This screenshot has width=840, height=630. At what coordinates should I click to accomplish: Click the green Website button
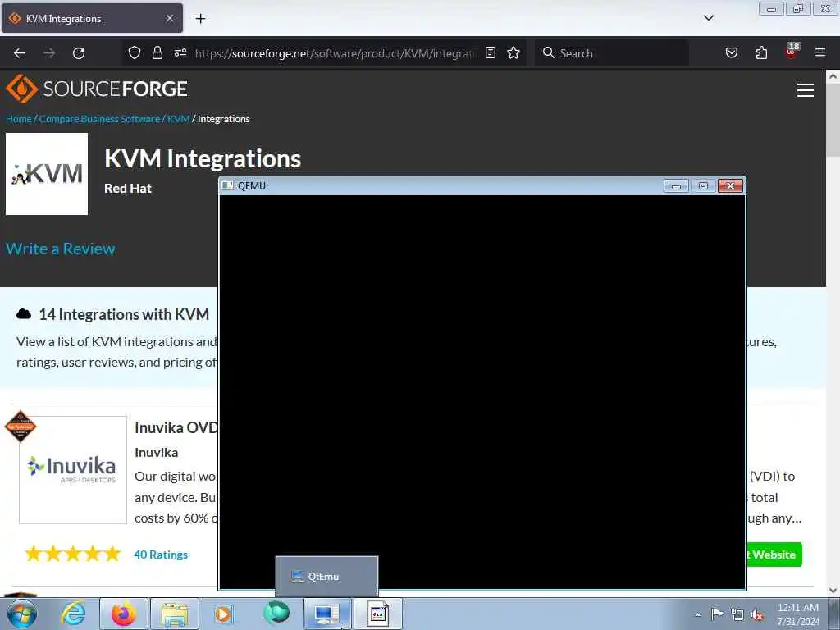774,555
